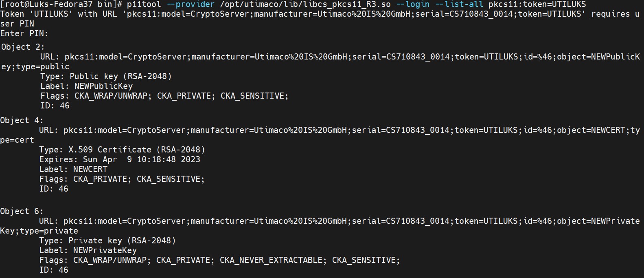The height and width of the screenshot is (278, 644).
Task: Click the --login flag text
Action: pos(413,4)
